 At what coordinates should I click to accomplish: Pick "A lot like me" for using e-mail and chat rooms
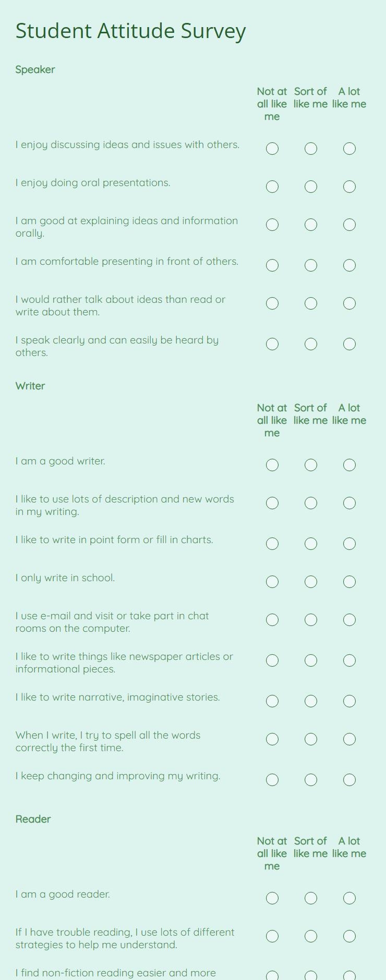pos(349,620)
